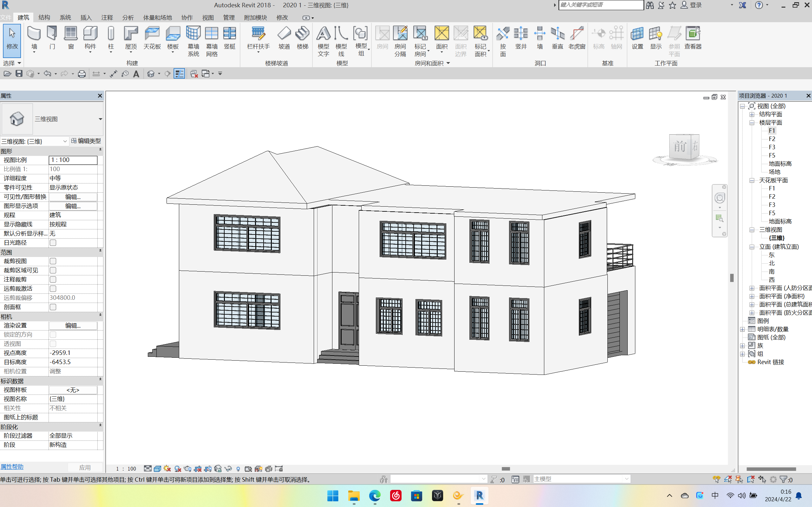
Task: Open File Explorer from the taskbar
Action: point(354,496)
